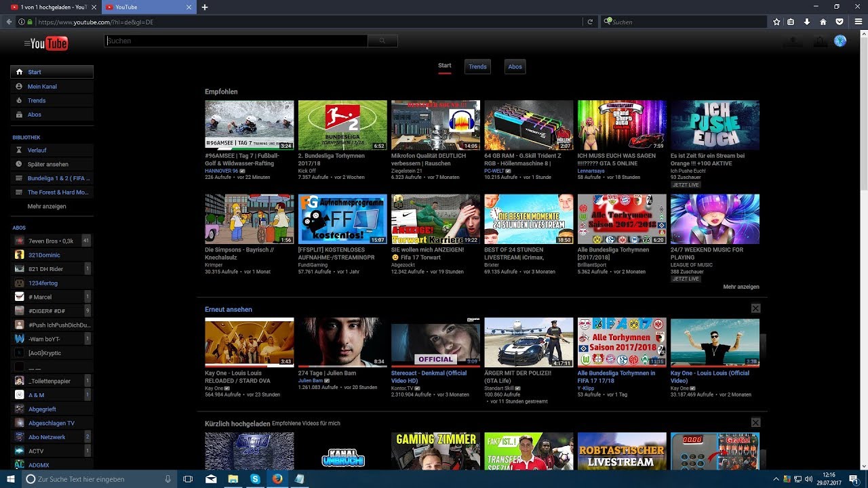This screenshot has height=488, width=868.
Task: Show hidden system tray icons chevron
Action: pyautogui.click(x=776, y=479)
